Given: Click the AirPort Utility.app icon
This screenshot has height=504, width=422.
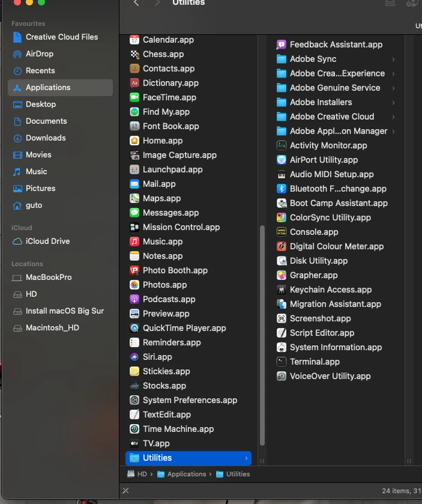Looking at the screenshot, I should (282, 160).
